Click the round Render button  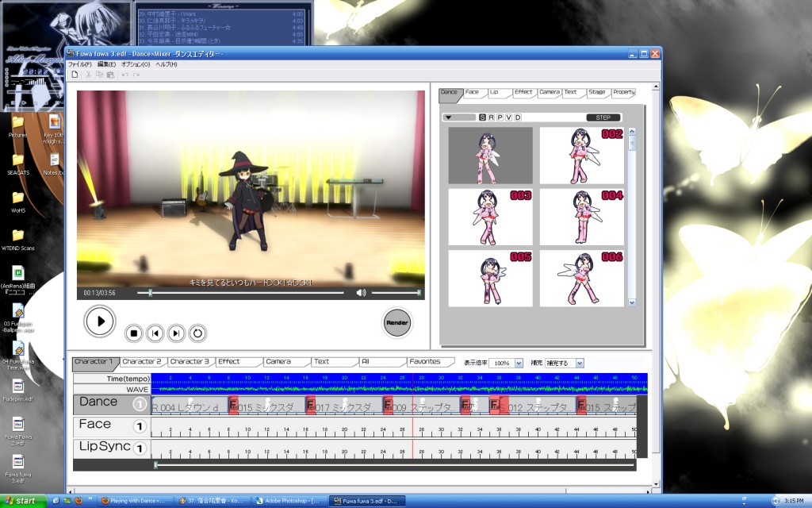click(x=396, y=323)
